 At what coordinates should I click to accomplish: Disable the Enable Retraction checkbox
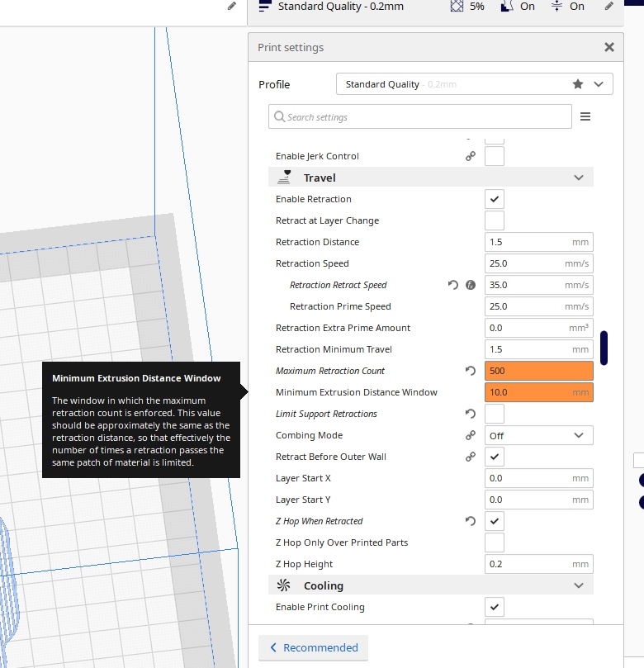pyautogui.click(x=494, y=200)
